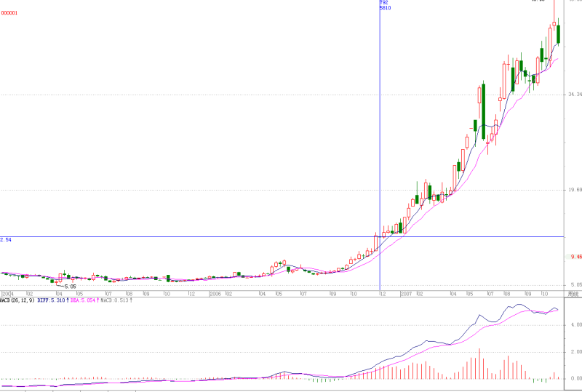Viewport: 582px width, 392px height.
Task: Click the blue 2.54 crosshair price label
Action: (x=6, y=240)
